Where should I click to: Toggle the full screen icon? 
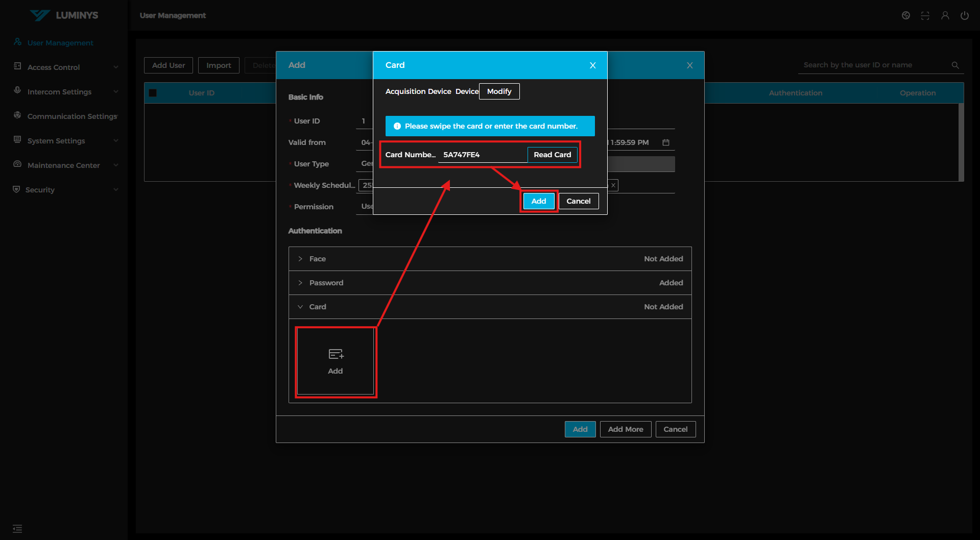925,16
